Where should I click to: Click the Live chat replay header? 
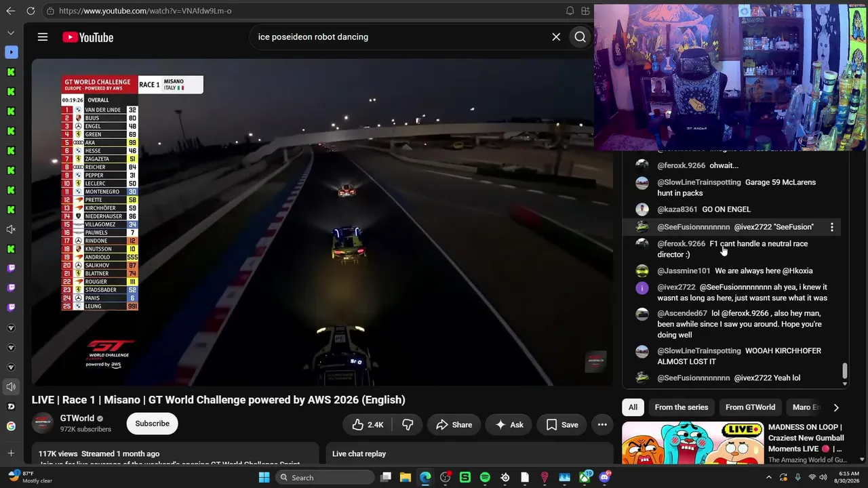click(359, 454)
